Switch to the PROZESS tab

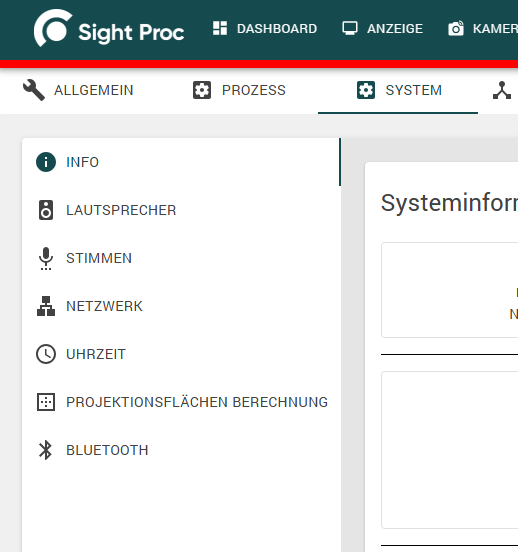click(x=254, y=90)
